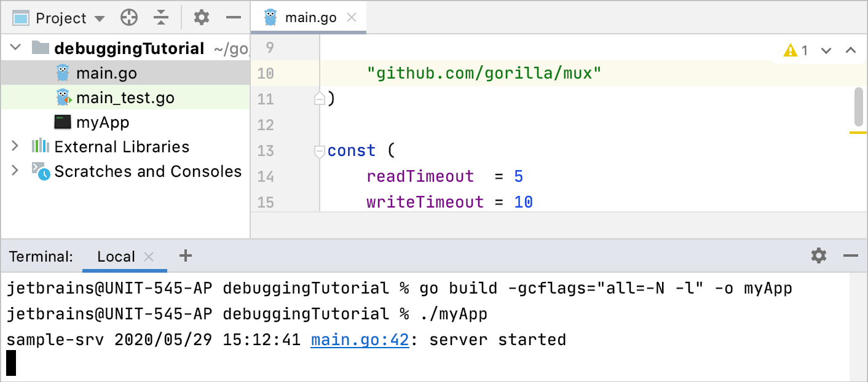Hide the Terminal tool window

(851, 256)
